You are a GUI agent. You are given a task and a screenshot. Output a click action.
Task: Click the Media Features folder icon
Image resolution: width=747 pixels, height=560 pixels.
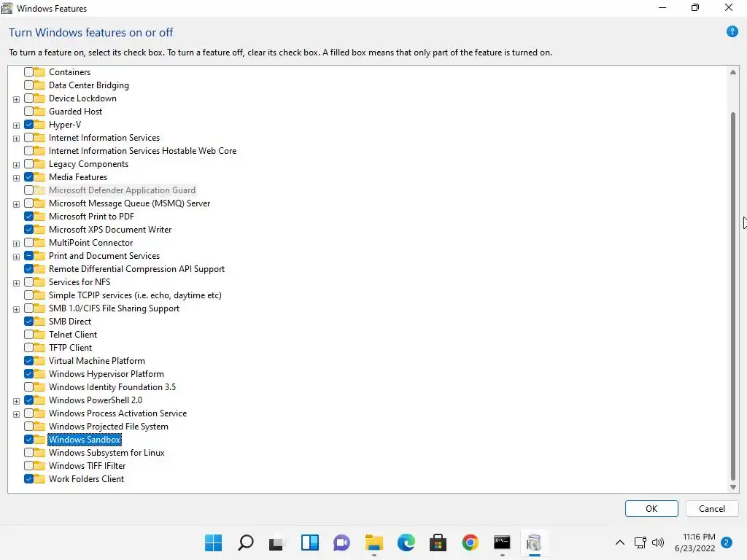point(39,177)
